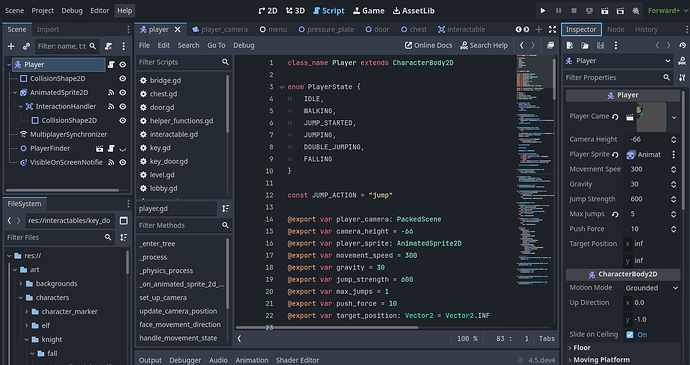690x365 pixels.
Task: Open the Player object selector dropdown
Action: pyautogui.click(x=618, y=61)
